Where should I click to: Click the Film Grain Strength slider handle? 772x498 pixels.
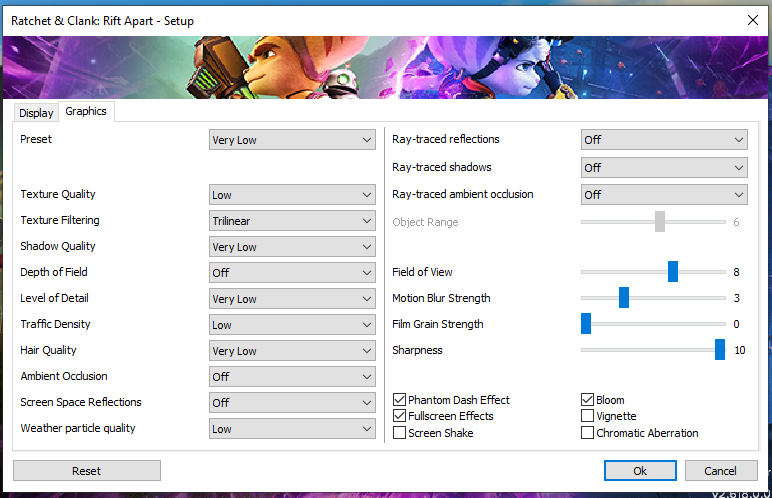coord(586,324)
